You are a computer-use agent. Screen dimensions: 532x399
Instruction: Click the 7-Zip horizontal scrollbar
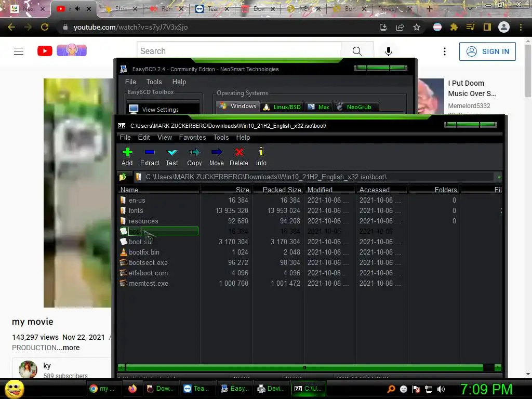[x=304, y=367]
